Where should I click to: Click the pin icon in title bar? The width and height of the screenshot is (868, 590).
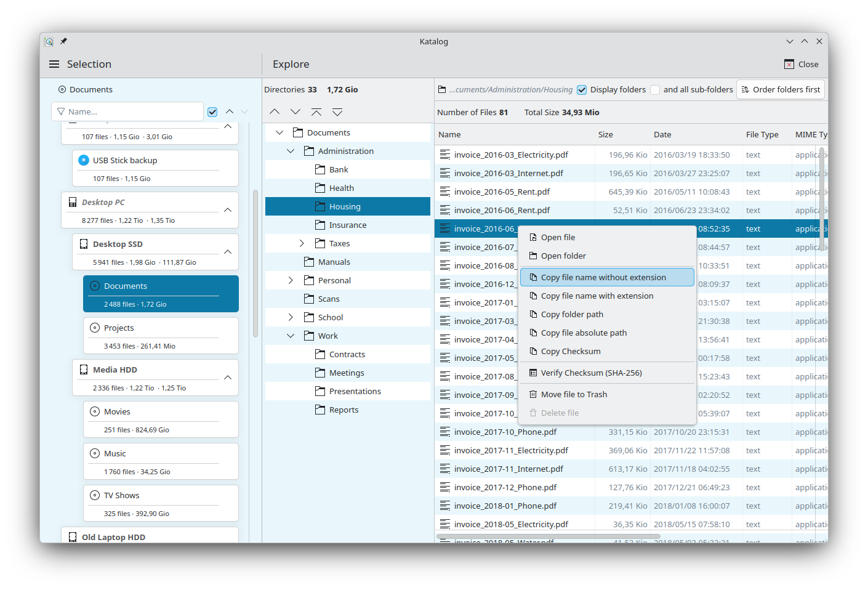63,41
